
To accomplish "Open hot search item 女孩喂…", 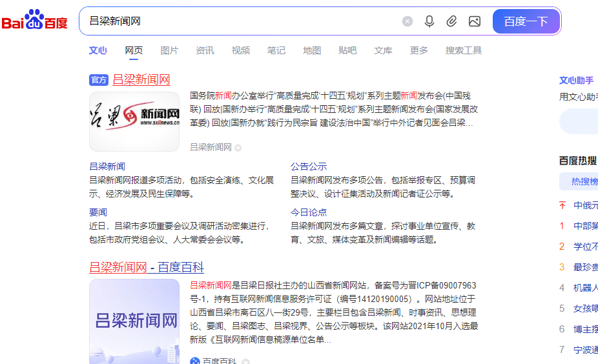I will click(586, 308).
